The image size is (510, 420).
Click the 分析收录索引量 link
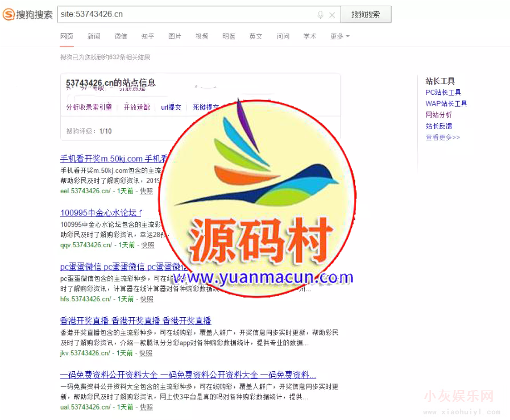point(89,107)
